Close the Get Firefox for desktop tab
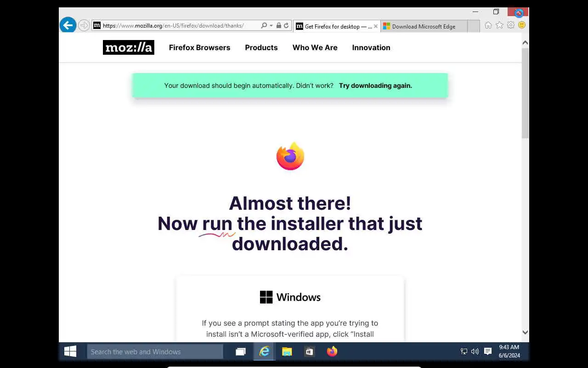588x368 pixels. click(x=376, y=26)
